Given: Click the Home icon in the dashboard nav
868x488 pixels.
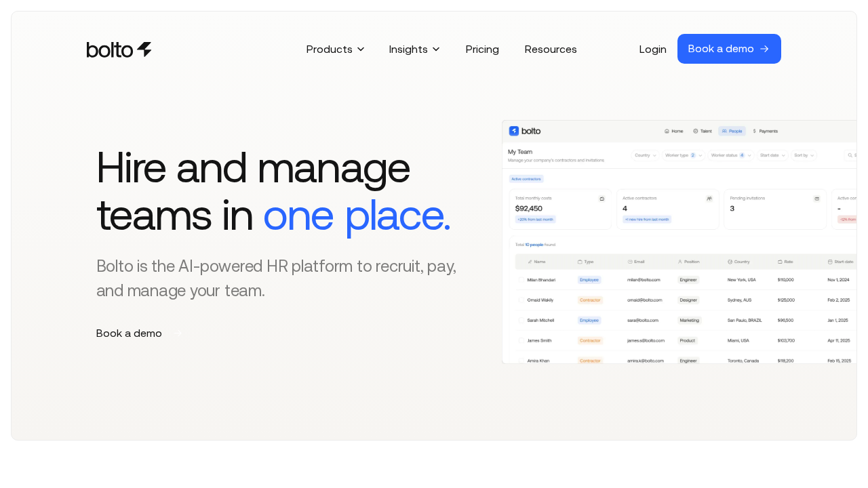Looking at the screenshot, I should tap(667, 131).
